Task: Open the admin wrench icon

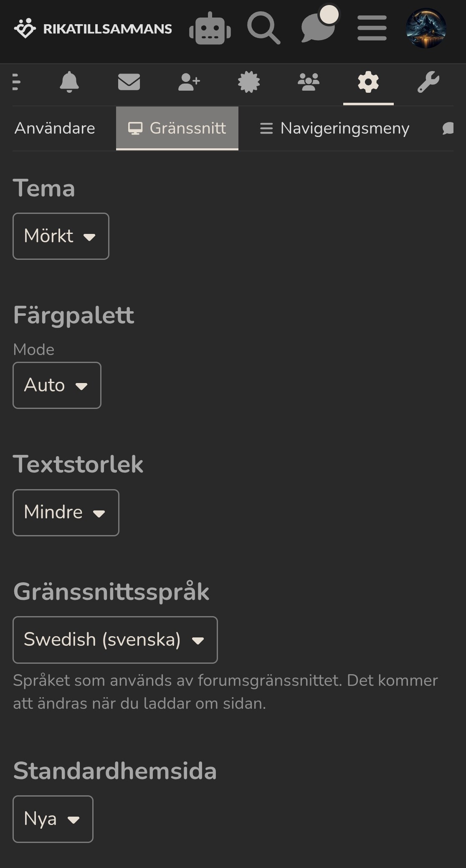Action: (428, 82)
